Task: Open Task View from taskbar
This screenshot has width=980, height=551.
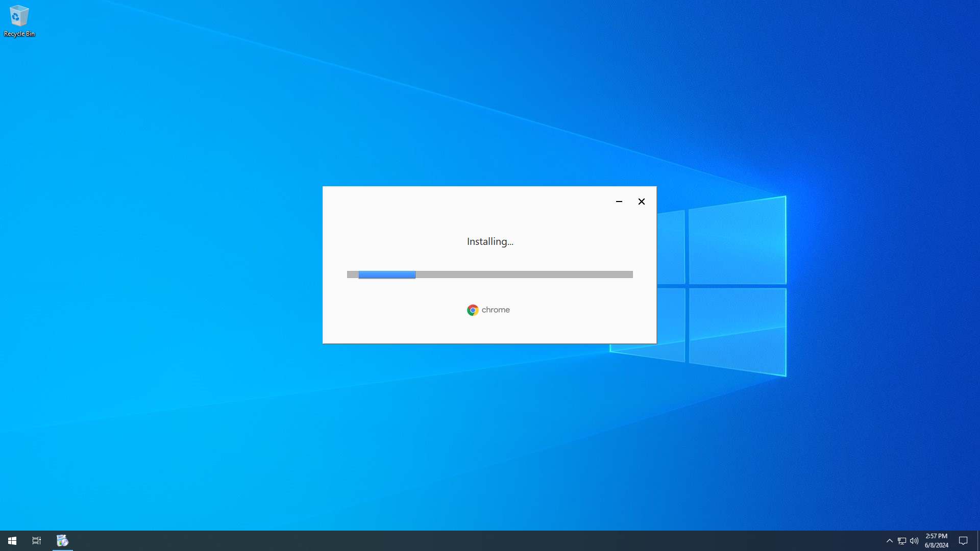Action: point(37,541)
